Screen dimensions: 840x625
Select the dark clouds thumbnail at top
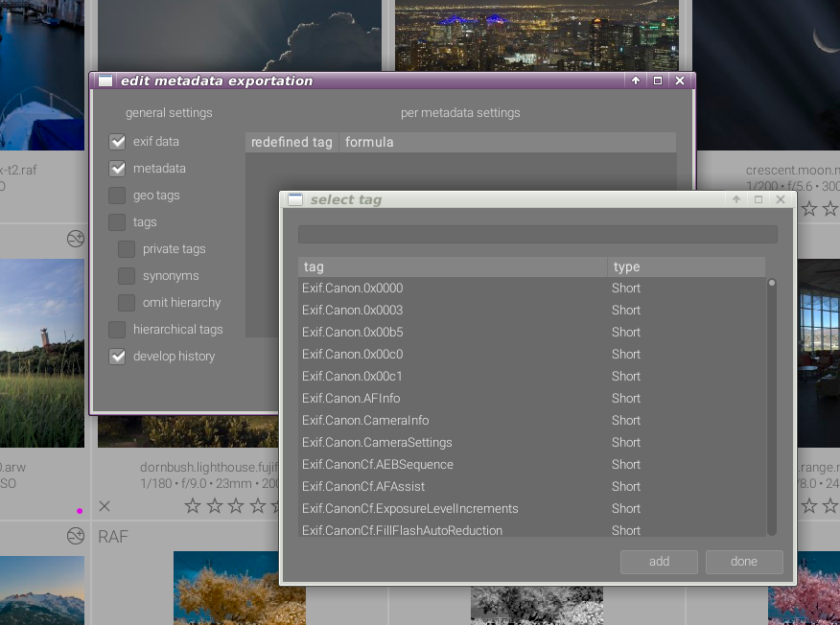(240, 35)
